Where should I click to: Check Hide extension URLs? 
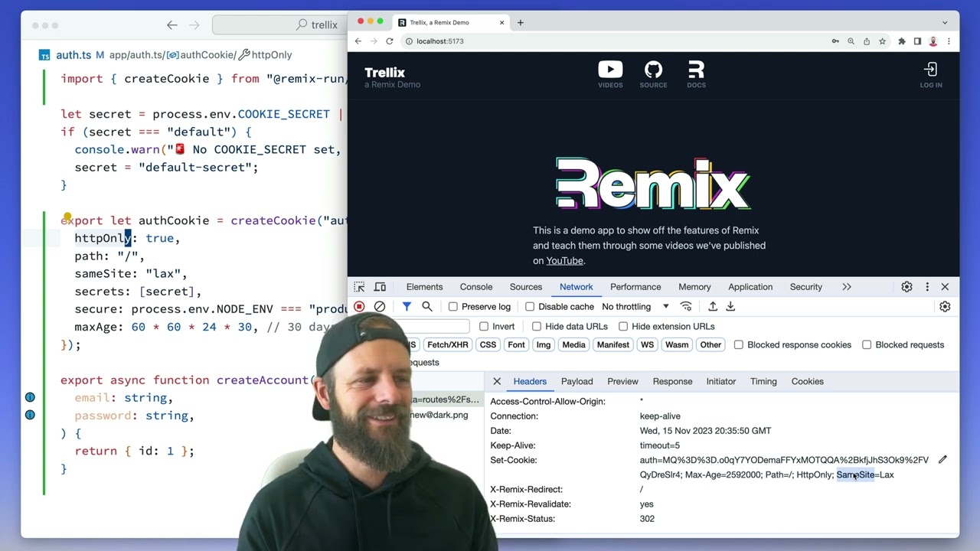tap(623, 327)
